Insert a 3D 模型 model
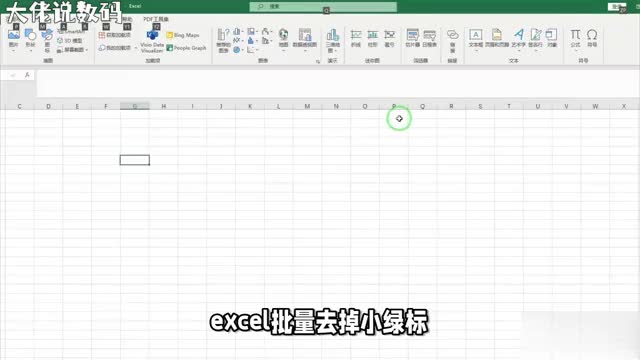The height and width of the screenshot is (360, 640). coord(70,40)
